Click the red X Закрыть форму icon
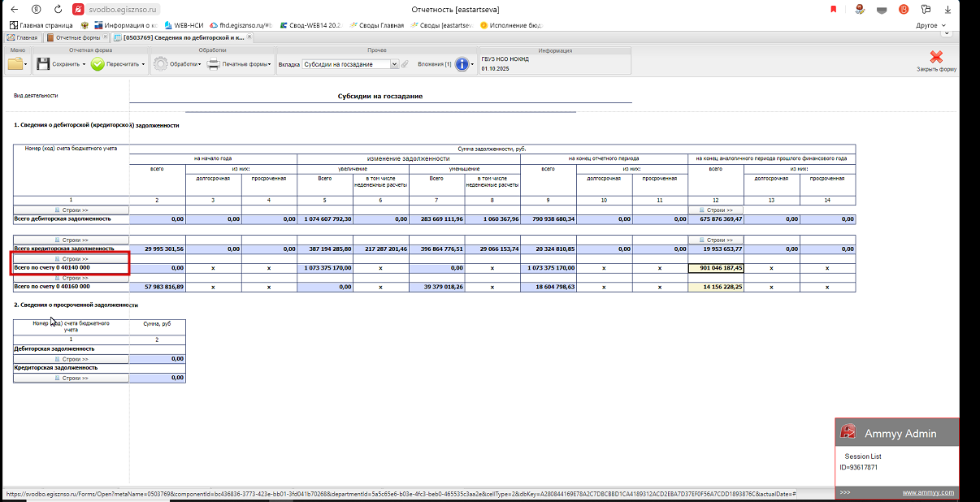 (936, 58)
